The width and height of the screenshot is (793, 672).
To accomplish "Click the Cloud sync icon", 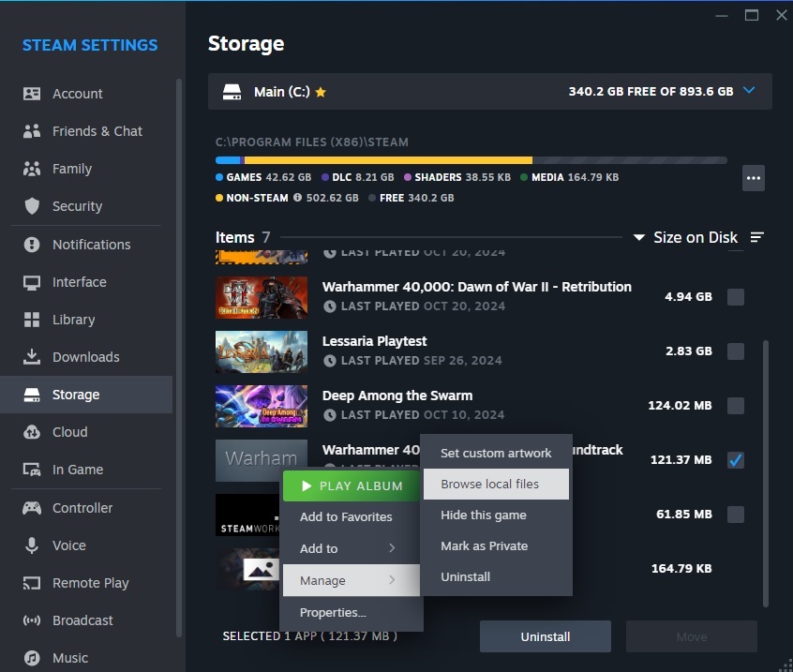I will tap(32, 432).
